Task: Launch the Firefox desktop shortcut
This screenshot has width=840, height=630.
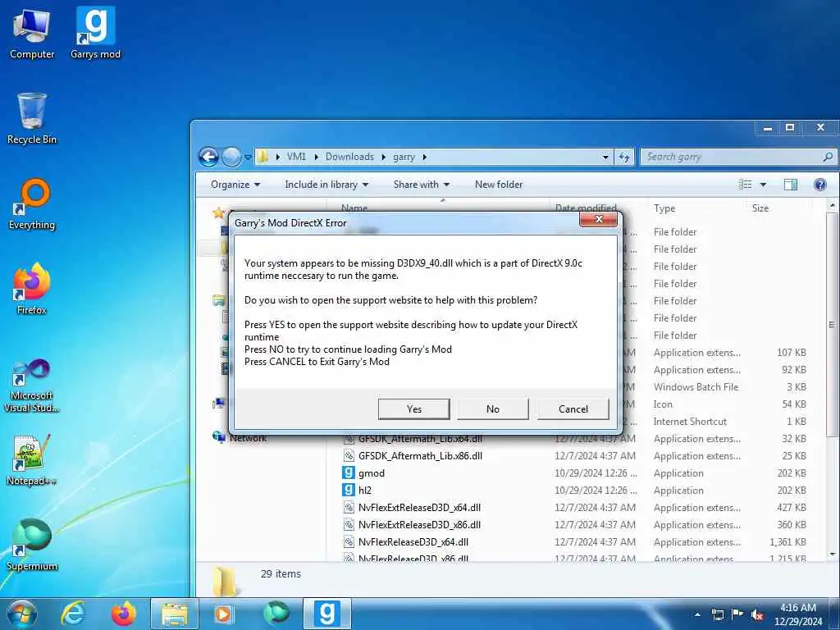Action: pyautogui.click(x=32, y=290)
